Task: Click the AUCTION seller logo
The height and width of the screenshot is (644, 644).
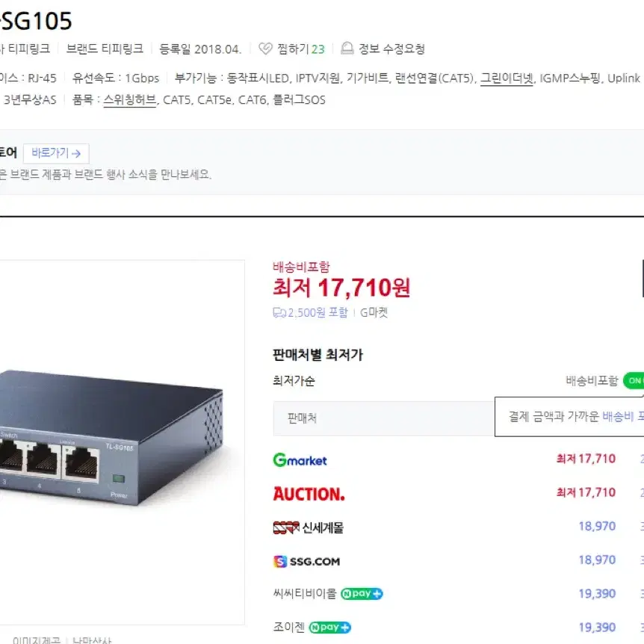Action: (309, 494)
